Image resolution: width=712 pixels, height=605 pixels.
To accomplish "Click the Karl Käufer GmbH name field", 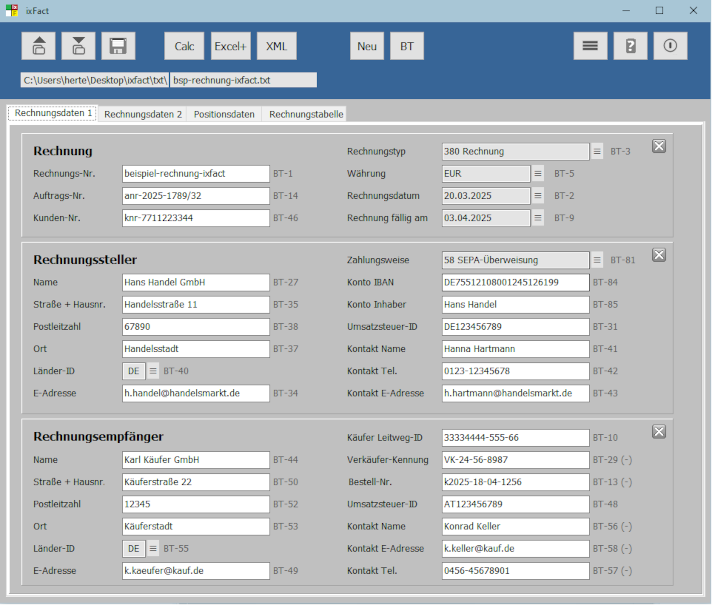I will 196,460.
